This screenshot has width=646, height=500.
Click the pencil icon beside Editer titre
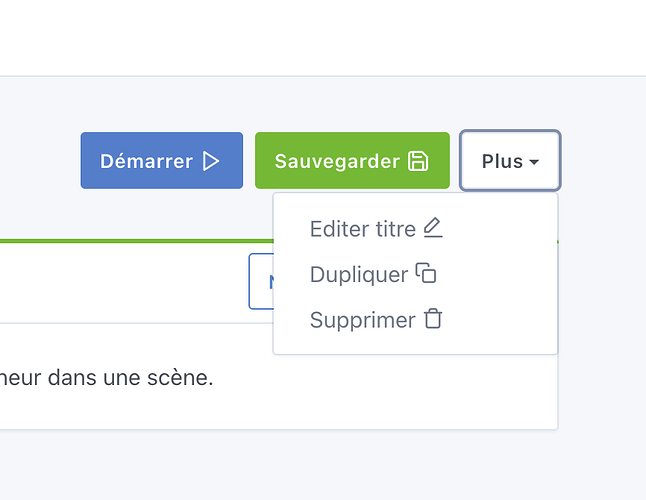[432, 229]
